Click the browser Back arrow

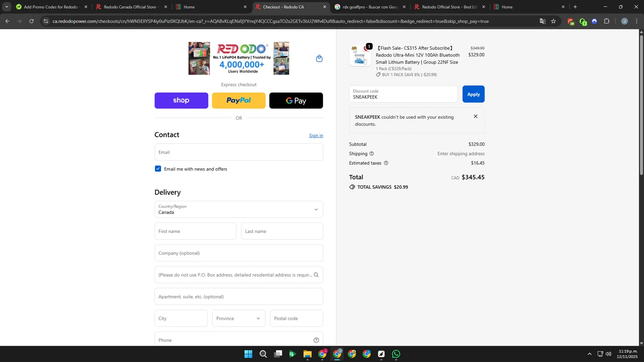tap(7, 21)
